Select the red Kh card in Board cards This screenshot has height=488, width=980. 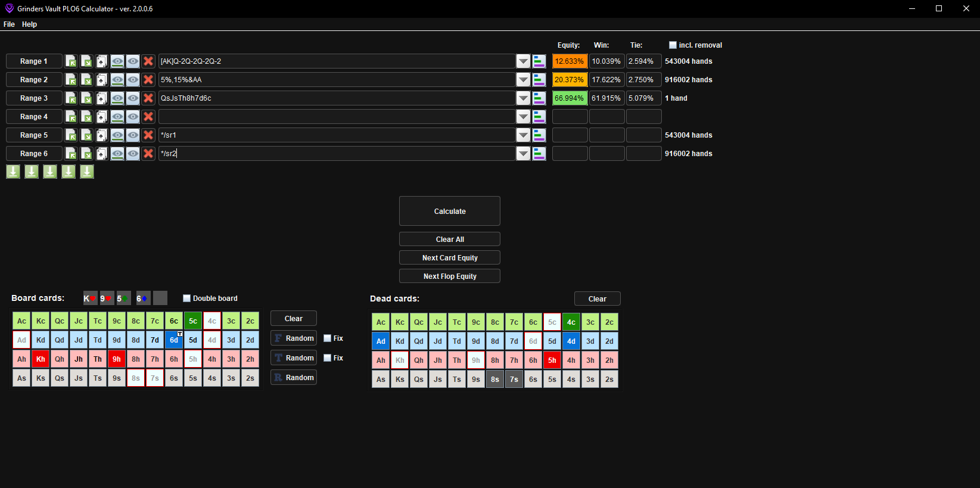(x=41, y=359)
